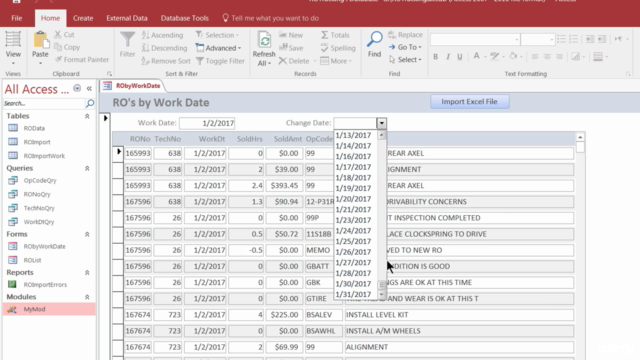Click the navigation pane search magnifier

[90, 104]
